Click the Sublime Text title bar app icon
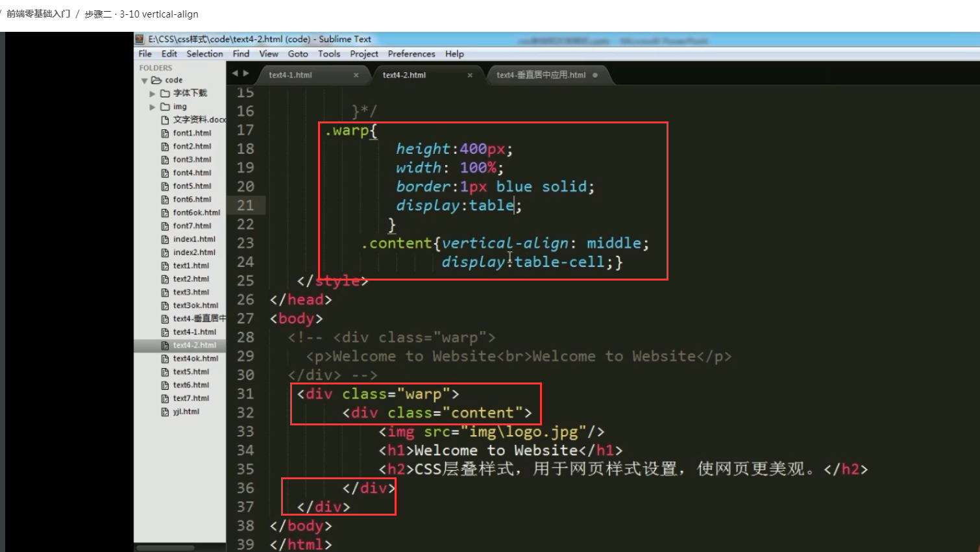 coord(140,39)
